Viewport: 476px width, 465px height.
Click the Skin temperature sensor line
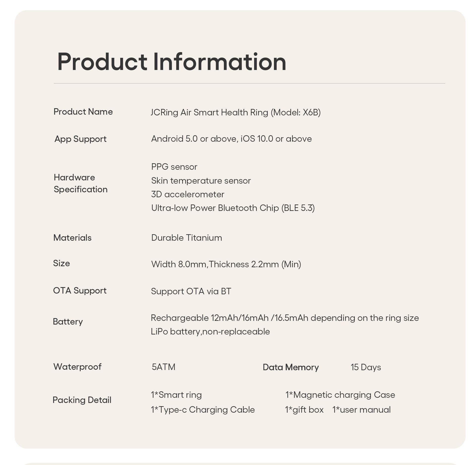[201, 181]
